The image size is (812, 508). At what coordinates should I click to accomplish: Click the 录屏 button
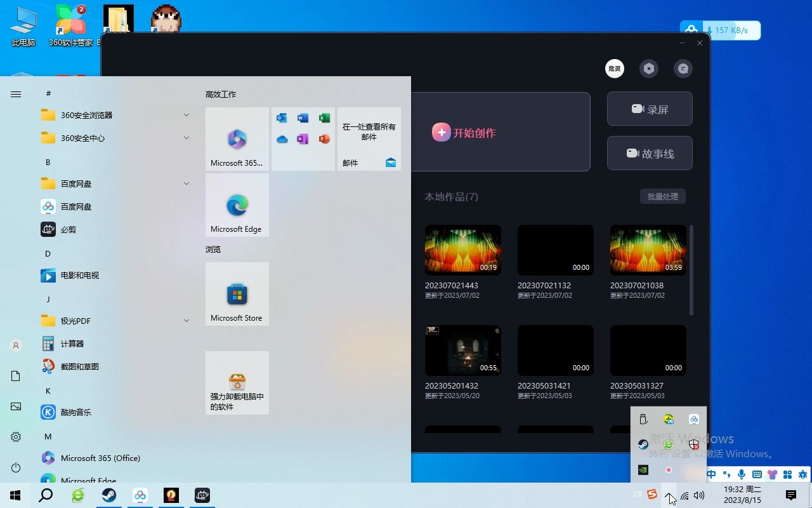650,109
